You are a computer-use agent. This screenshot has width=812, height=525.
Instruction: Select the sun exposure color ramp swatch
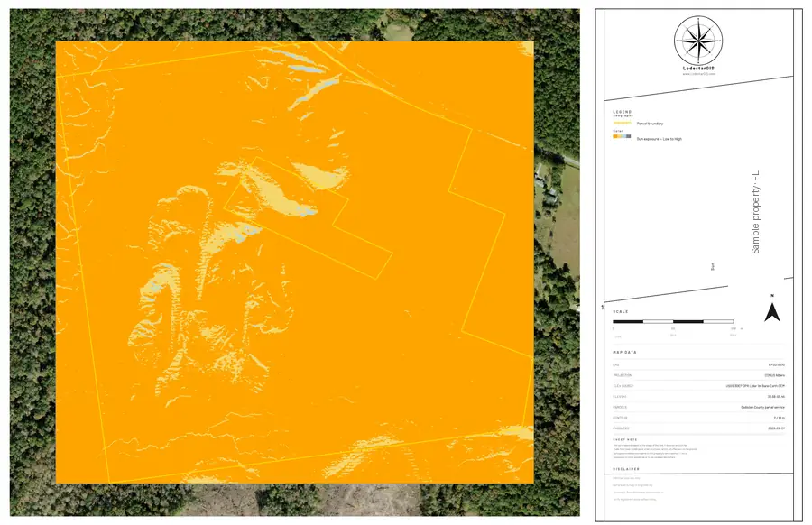(x=622, y=137)
